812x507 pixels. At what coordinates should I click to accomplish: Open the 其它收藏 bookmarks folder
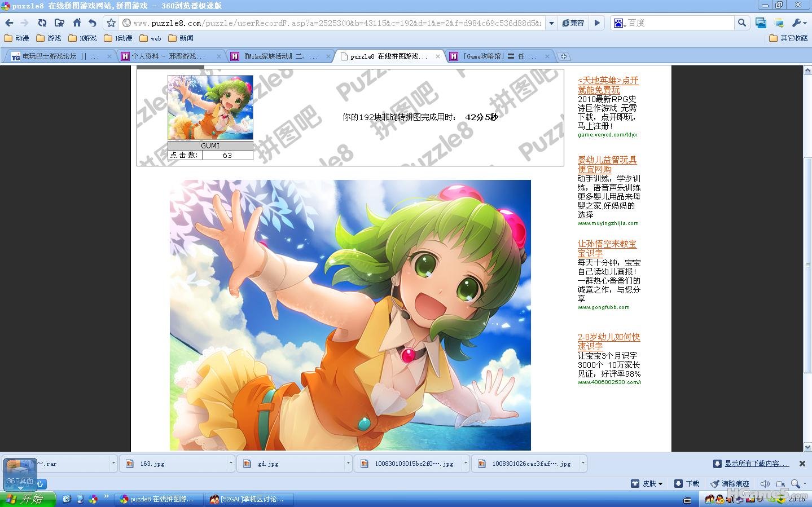(788, 38)
